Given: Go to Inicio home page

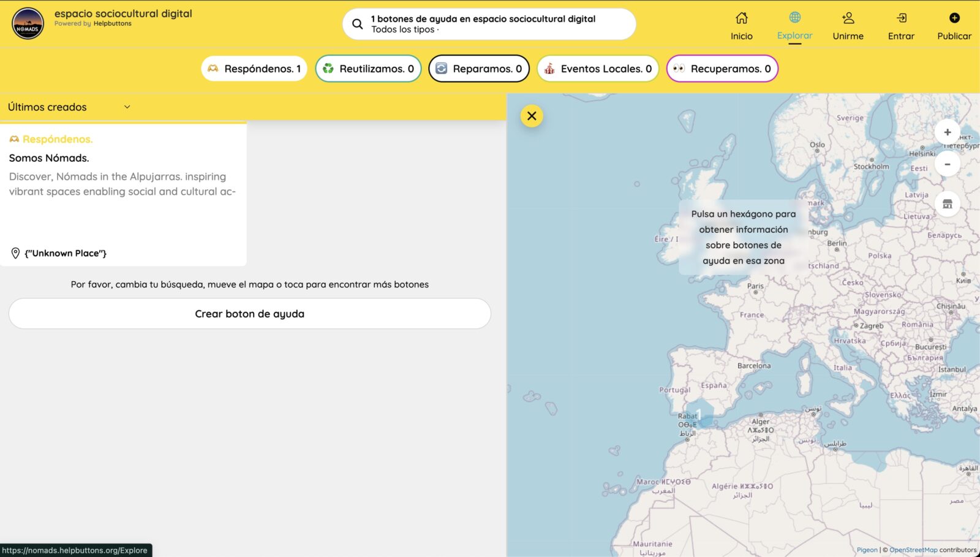Looking at the screenshot, I should coord(741,26).
